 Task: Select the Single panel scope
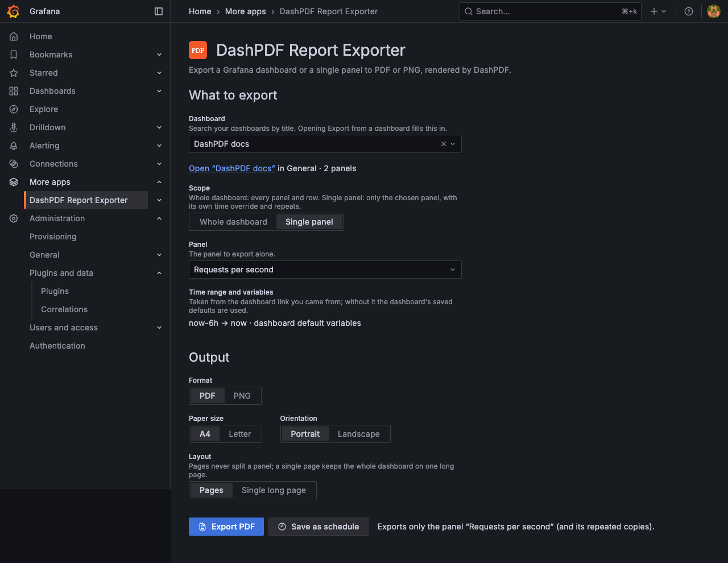click(309, 222)
